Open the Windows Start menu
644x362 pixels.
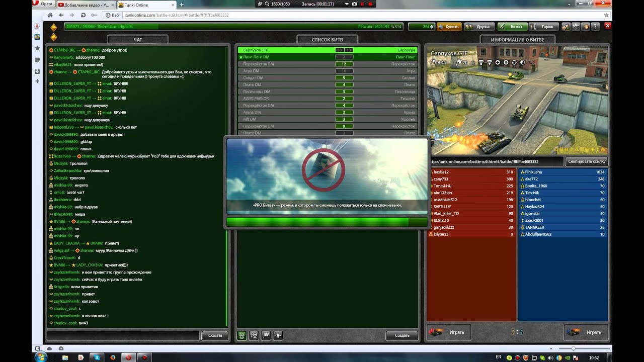point(40,356)
